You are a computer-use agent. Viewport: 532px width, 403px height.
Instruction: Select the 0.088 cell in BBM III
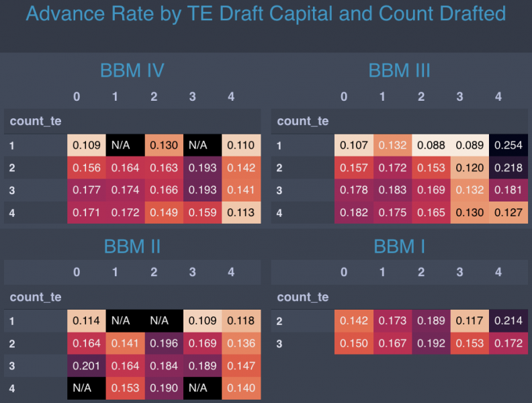pos(431,146)
